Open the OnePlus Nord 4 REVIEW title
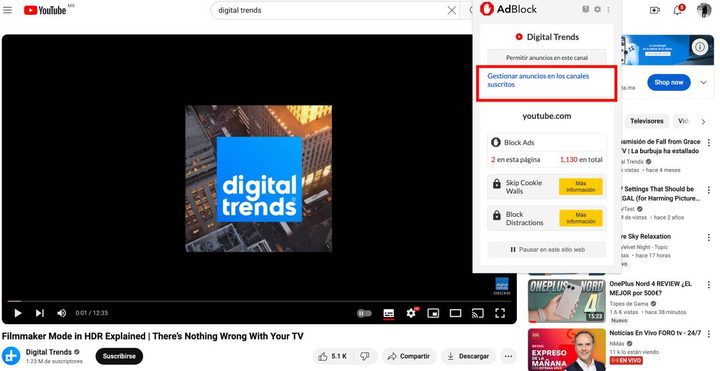This screenshot has height=371, width=720. 650,288
